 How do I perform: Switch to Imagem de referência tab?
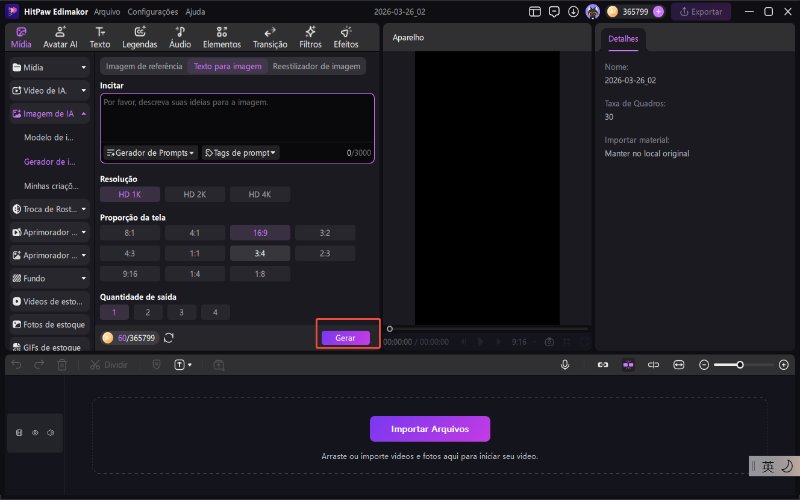tap(144, 66)
